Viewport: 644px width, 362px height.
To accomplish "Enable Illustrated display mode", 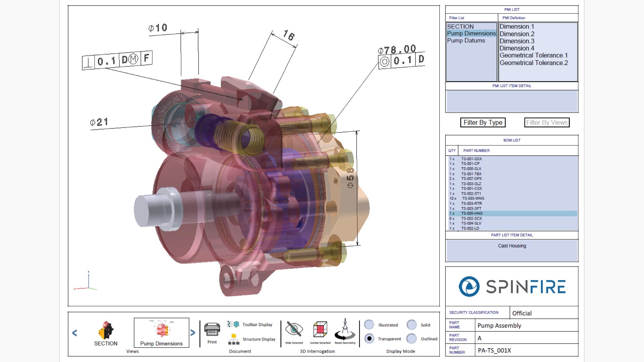I will tap(369, 324).
